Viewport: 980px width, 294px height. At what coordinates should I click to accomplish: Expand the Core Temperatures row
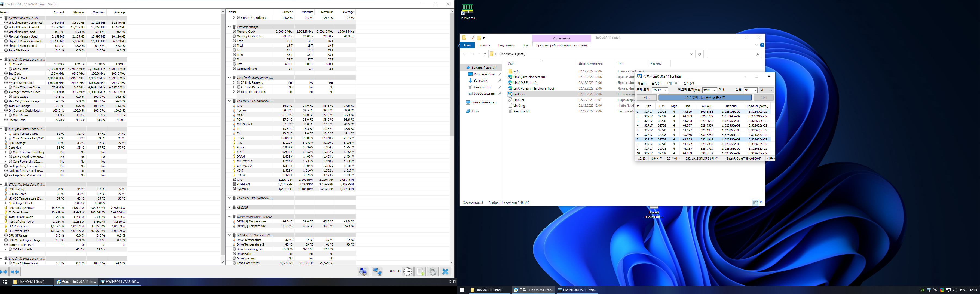[5, 134]
